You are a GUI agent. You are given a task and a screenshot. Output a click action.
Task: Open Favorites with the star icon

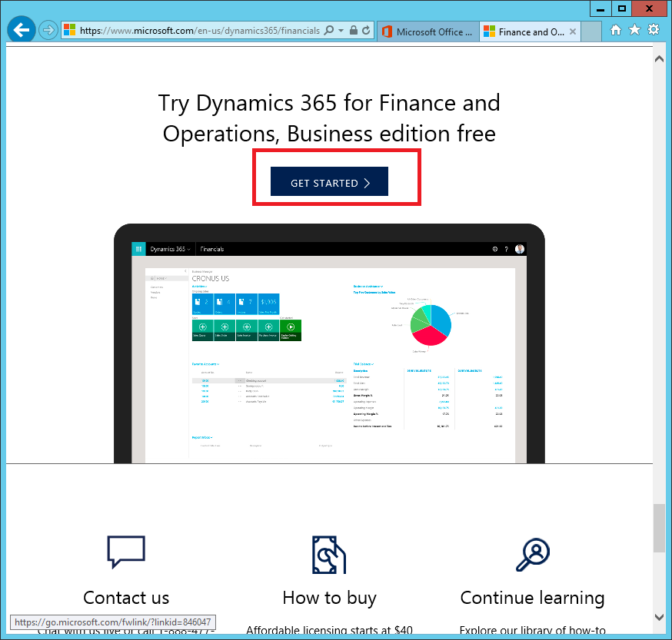pos(635,29)
